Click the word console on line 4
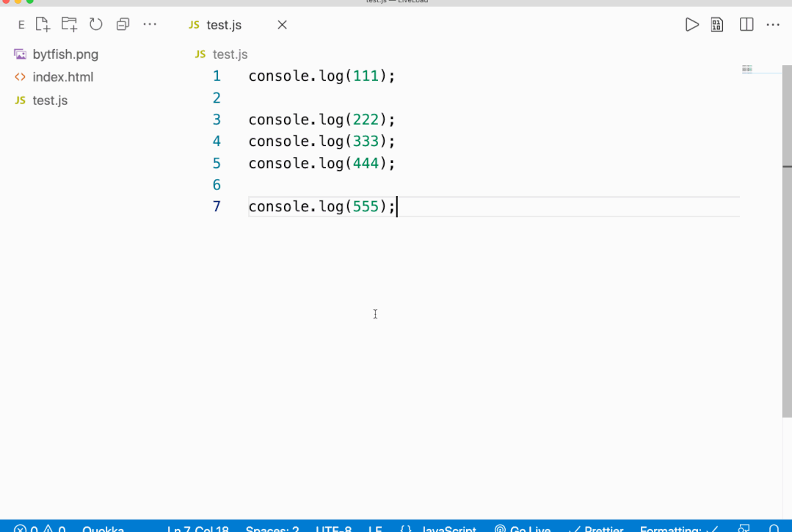This screenshot has width=792, height=532. pos(278,141)
